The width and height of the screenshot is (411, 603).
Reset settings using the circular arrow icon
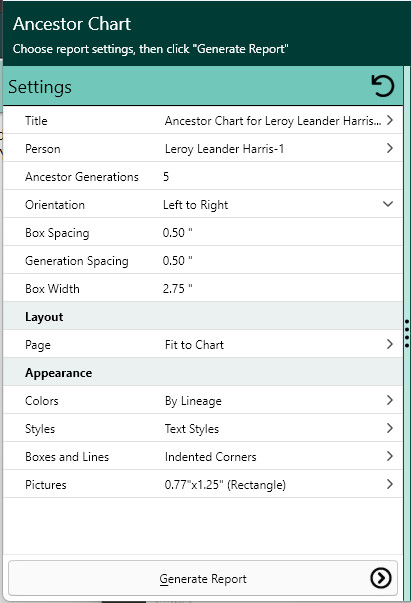click(x=383, y=86)
